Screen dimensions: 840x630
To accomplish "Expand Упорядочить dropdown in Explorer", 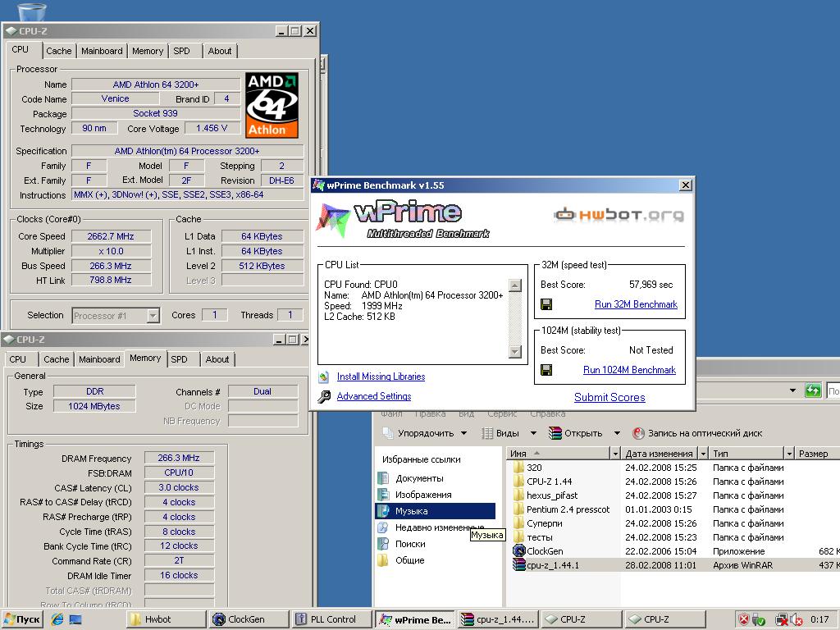I will click(464, 433).
